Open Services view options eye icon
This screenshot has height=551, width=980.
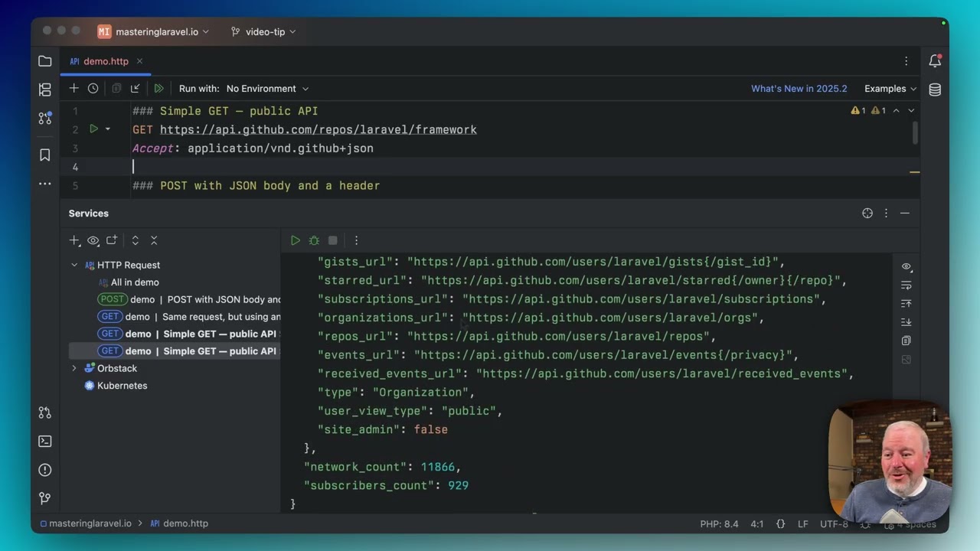click(x=93, y=240)
